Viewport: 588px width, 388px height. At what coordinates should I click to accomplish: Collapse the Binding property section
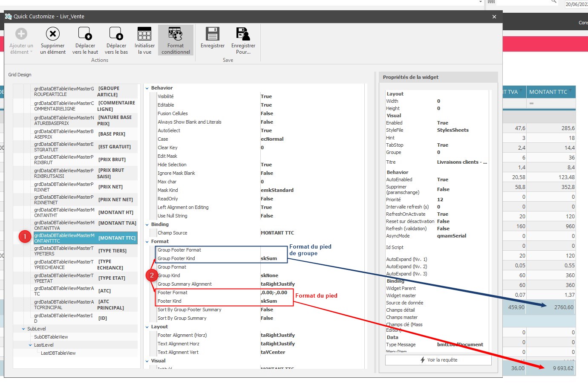(x=147, y=225)
